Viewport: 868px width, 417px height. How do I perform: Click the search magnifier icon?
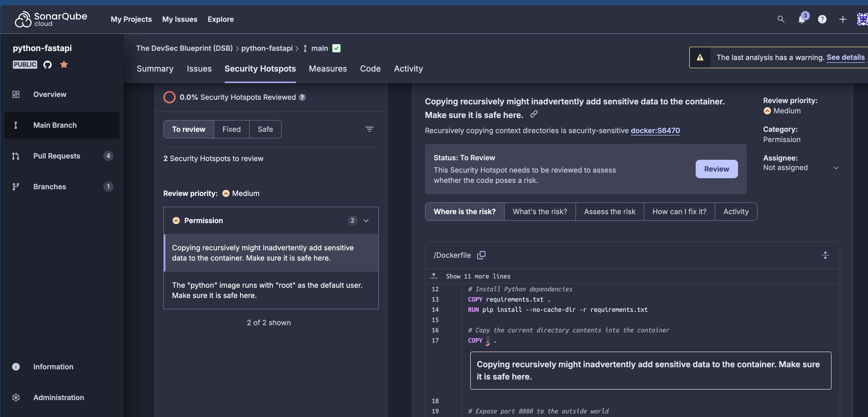[781, 19]
